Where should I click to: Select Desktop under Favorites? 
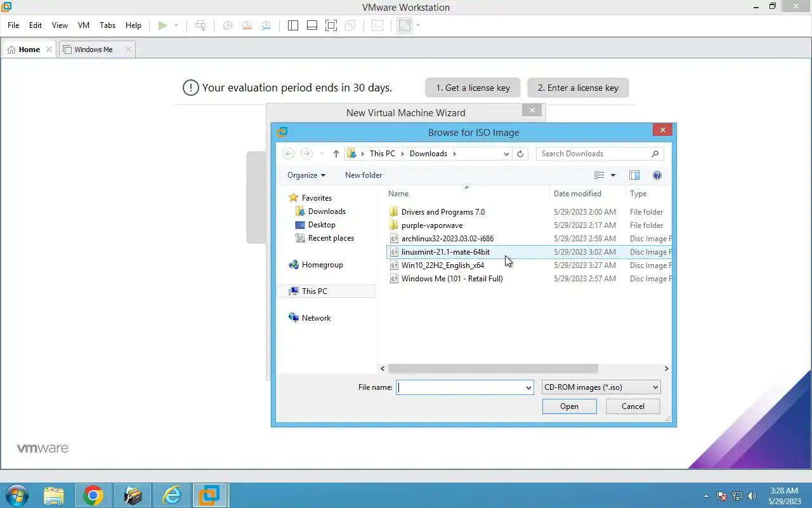point(322,225)
